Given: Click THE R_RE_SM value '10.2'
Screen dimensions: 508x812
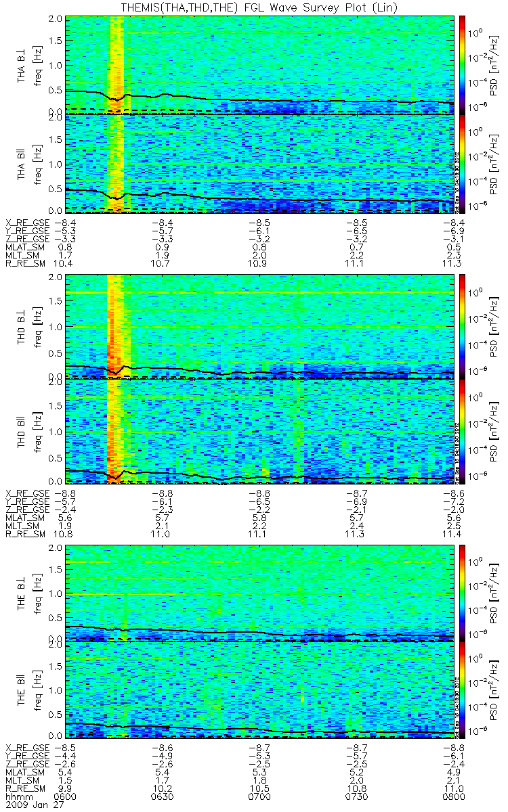Looking at the screenshot, I should pyautogui.click(x=163, y=789).
